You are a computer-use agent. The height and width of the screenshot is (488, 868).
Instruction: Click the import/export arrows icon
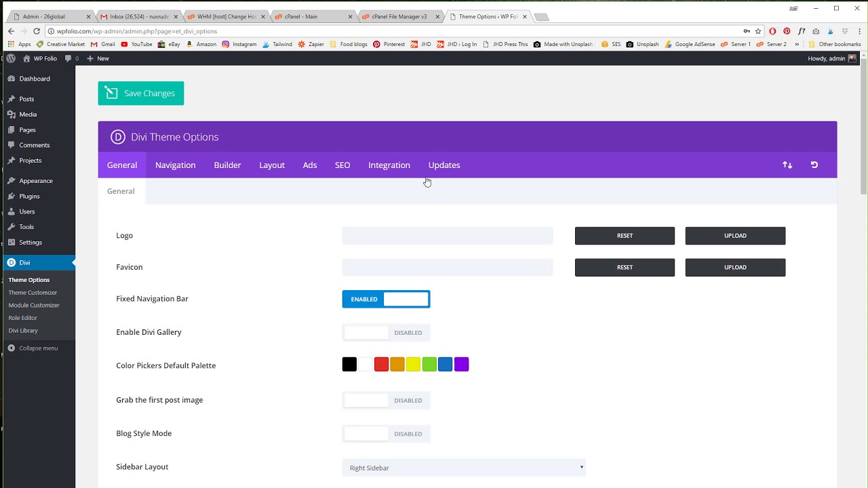787,165
